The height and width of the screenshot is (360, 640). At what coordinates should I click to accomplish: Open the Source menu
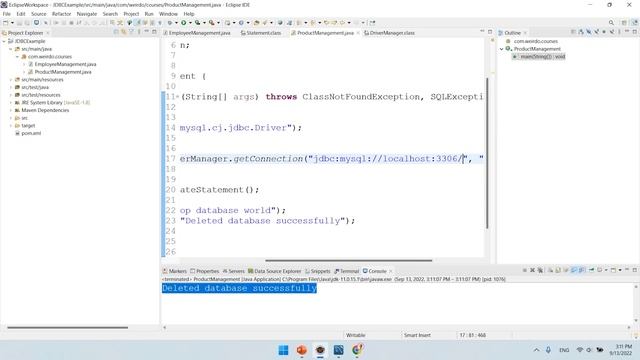[x=38, y=13]
